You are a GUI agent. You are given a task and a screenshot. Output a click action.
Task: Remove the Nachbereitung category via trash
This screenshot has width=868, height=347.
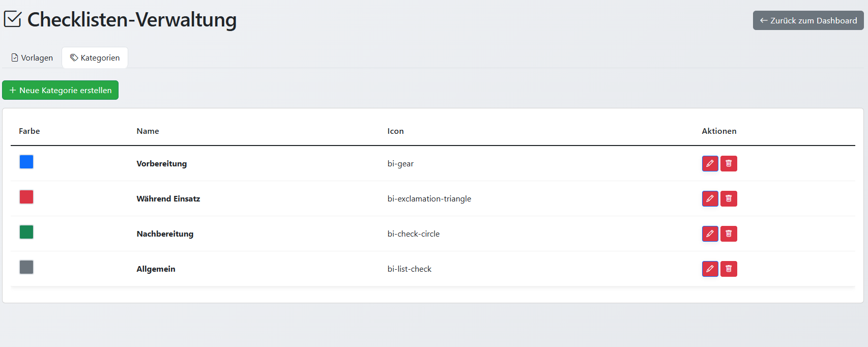pos(729,234)
